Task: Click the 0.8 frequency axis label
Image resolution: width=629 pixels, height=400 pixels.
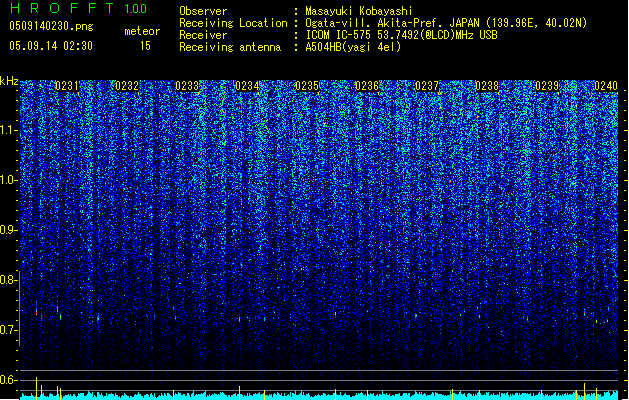Action: [9, 280]
